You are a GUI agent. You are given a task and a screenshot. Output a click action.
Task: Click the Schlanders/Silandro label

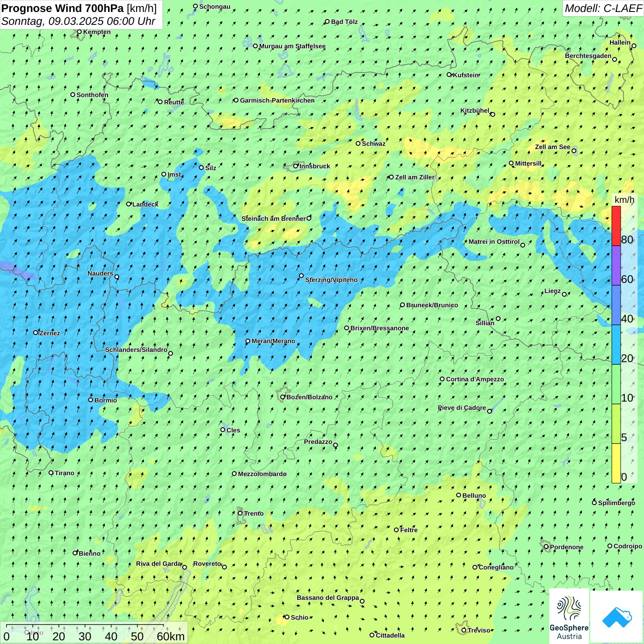click(x=136, y=350)
